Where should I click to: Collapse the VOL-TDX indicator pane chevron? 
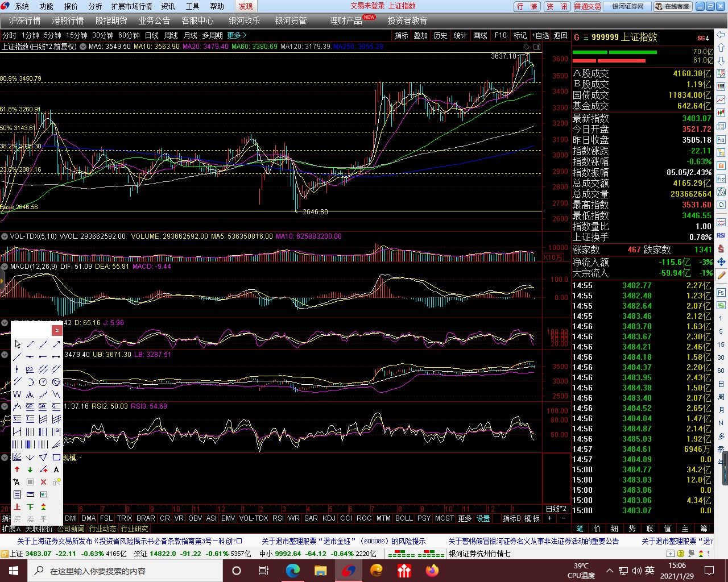pos(5,236)
